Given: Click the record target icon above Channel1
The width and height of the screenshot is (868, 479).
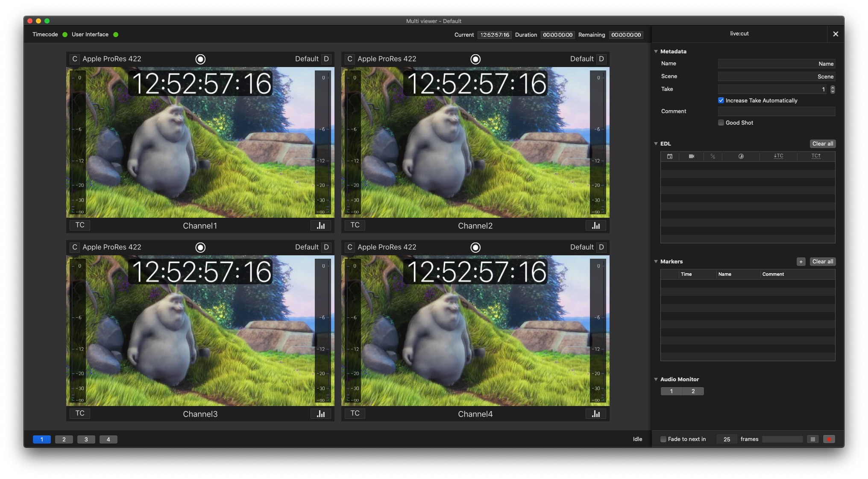Looking at the screenshot, I should (200, 59).
